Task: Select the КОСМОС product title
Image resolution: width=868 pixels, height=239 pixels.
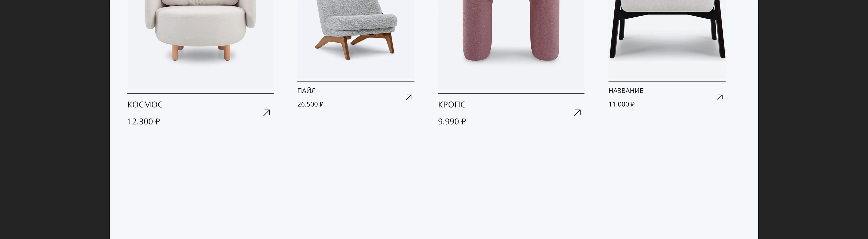Action: click(145, 105)
